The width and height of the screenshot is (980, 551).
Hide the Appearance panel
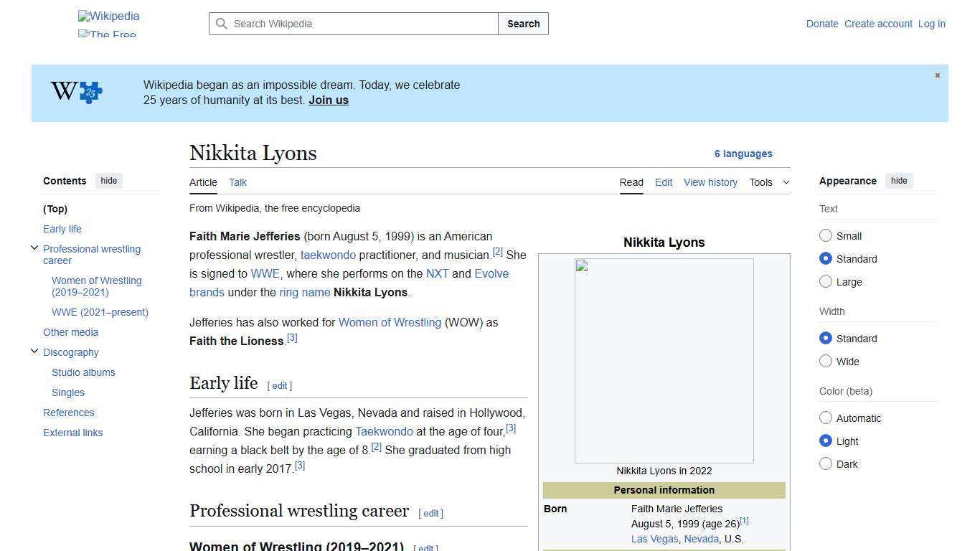click(899, 181)
